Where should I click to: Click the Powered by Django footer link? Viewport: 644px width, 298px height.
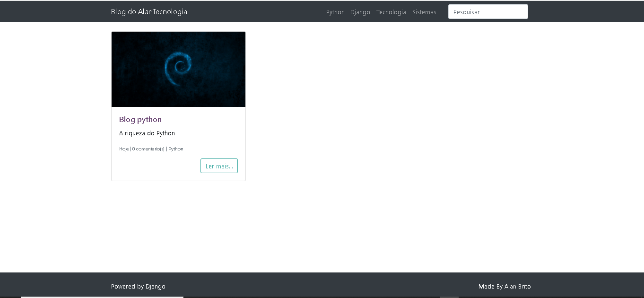point(138,286)
